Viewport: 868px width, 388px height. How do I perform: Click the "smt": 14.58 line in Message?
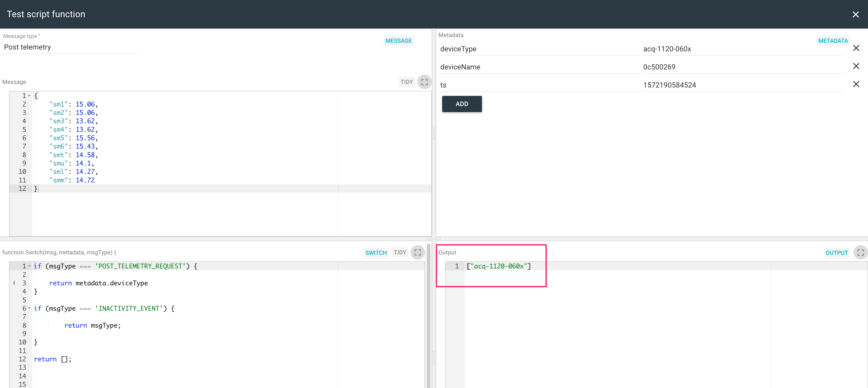[x=74, y=155]
